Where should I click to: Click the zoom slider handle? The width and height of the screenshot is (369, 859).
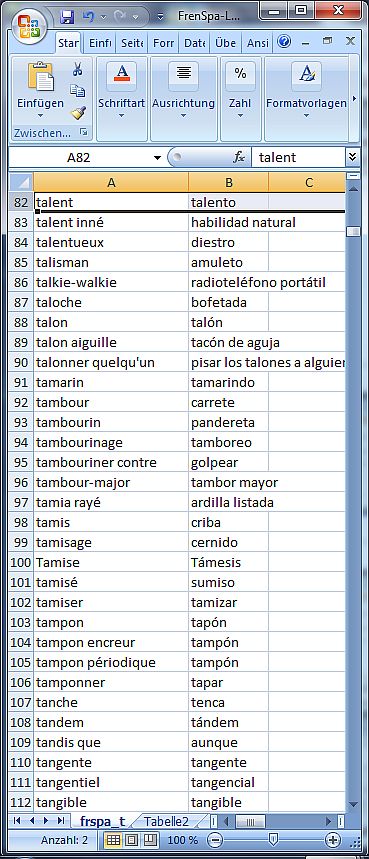click(274, 839)
